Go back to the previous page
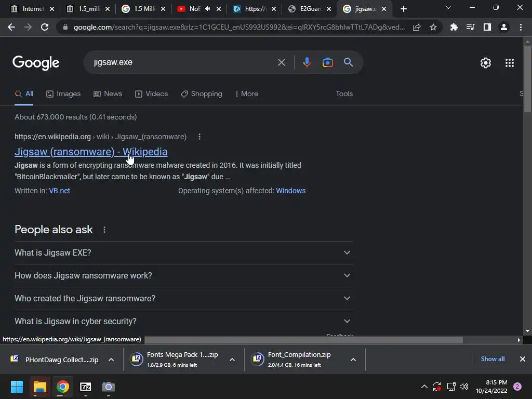The height and width of the screenshot is (399, 532). point(11,27)
